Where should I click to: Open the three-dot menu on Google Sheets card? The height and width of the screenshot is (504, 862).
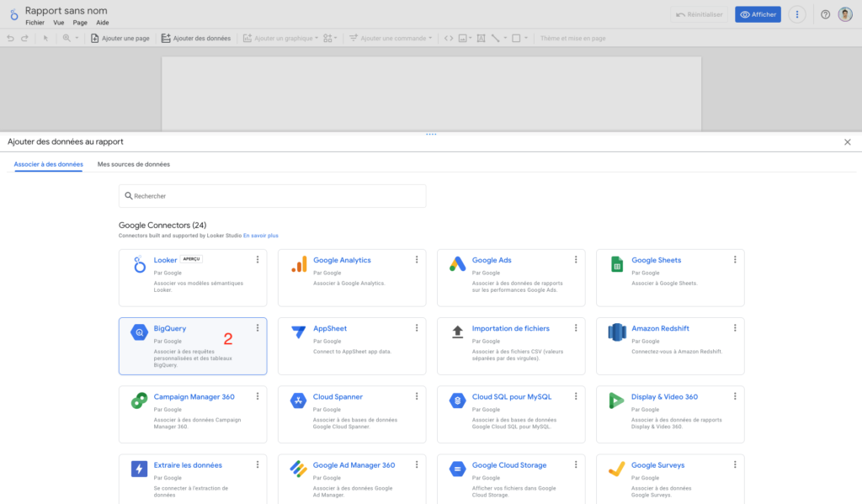point(735,259)
